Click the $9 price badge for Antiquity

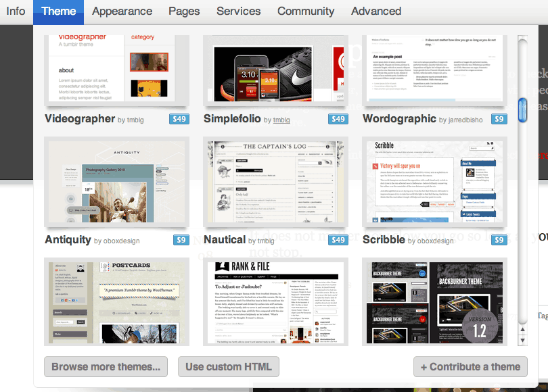tap(181, 240)
